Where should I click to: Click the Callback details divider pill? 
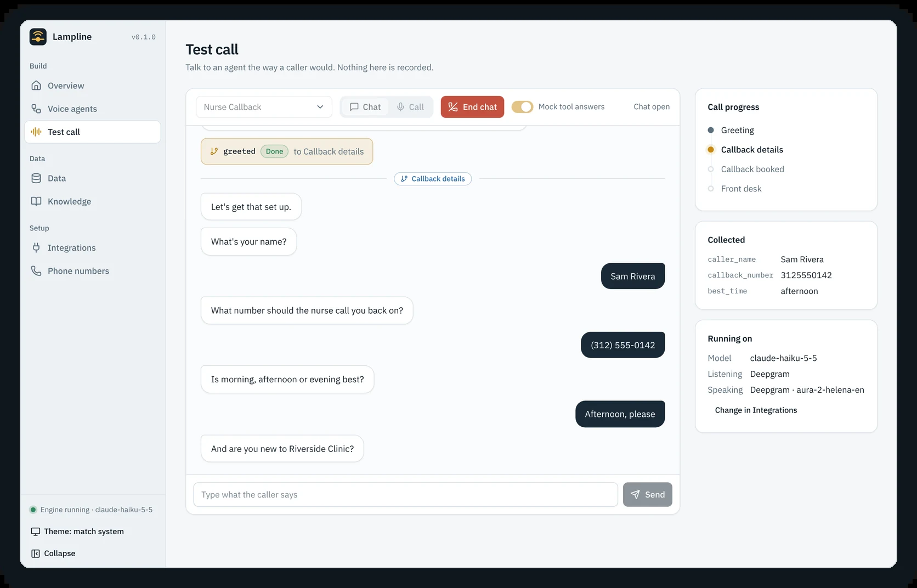(x=433, y=179)
